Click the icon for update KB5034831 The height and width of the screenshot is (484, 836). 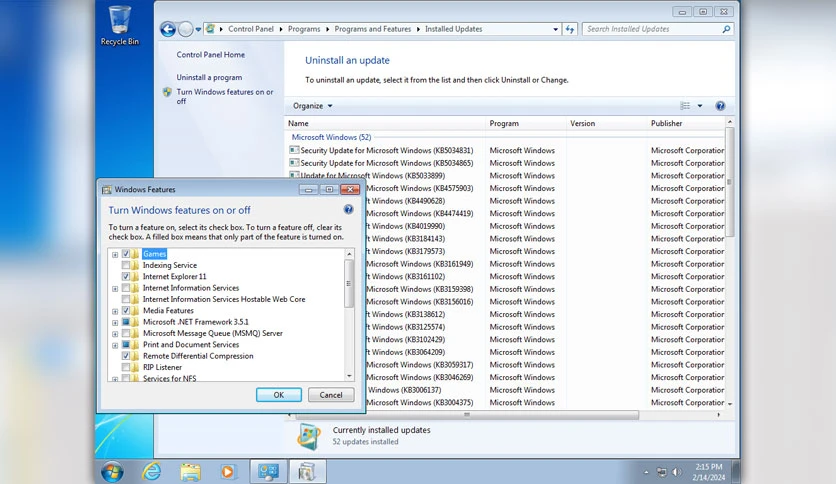(x=294, y=150)
